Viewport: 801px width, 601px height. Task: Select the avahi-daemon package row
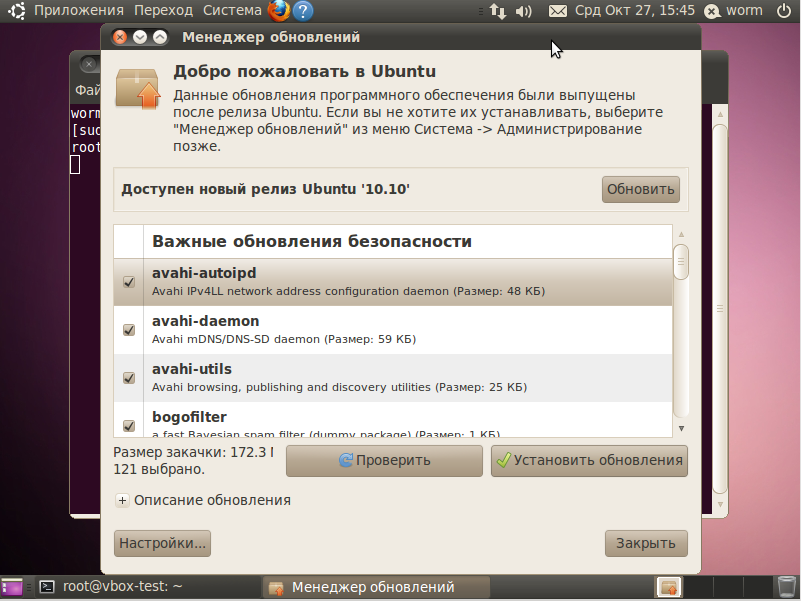tap(393, 330)
